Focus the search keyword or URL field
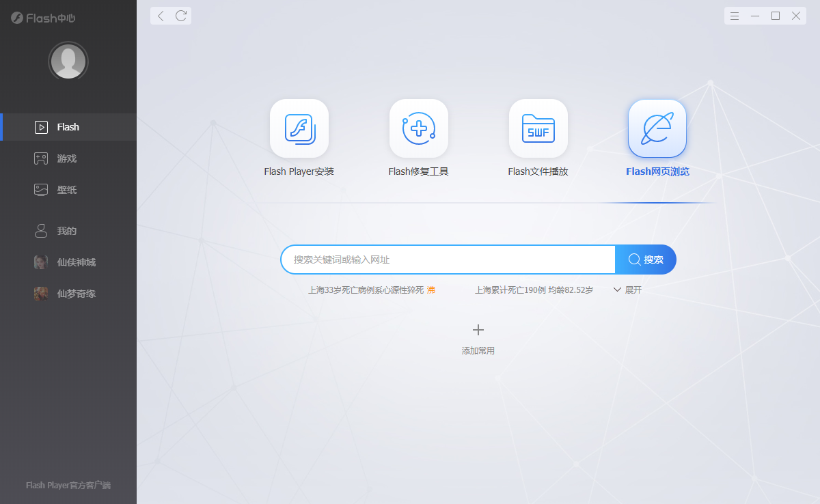The image size is (820, 504). click(x=448, y=260)
